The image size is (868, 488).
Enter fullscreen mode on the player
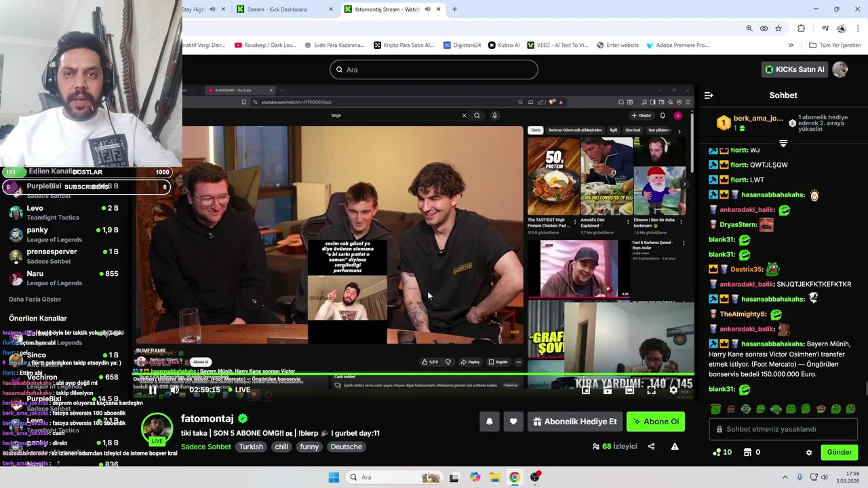click(652, 390)
